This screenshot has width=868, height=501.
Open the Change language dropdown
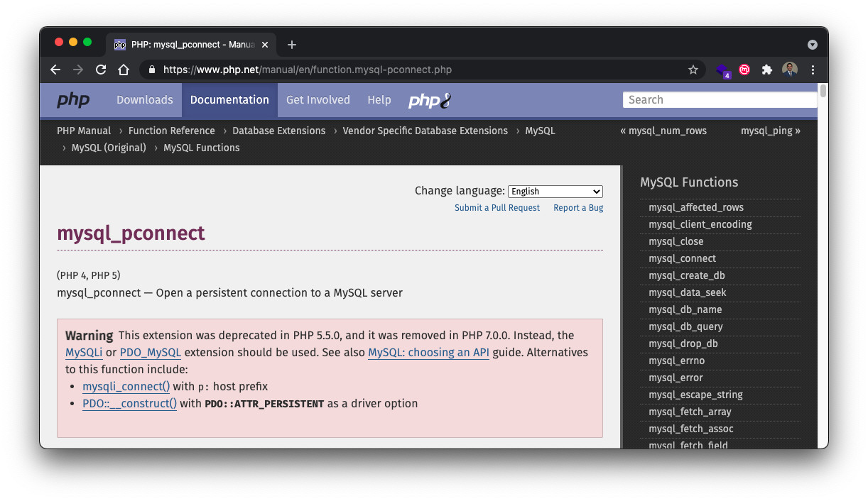click(555, 192)
